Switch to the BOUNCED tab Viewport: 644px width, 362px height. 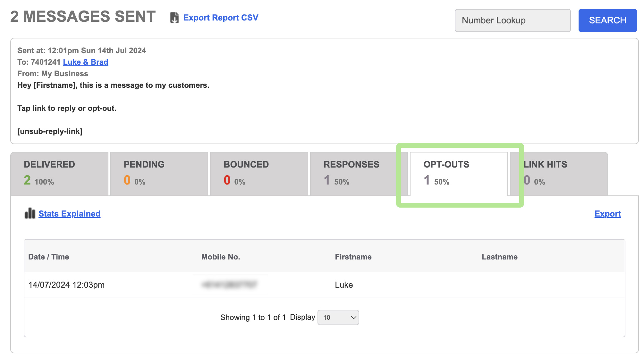coord(259,174)
